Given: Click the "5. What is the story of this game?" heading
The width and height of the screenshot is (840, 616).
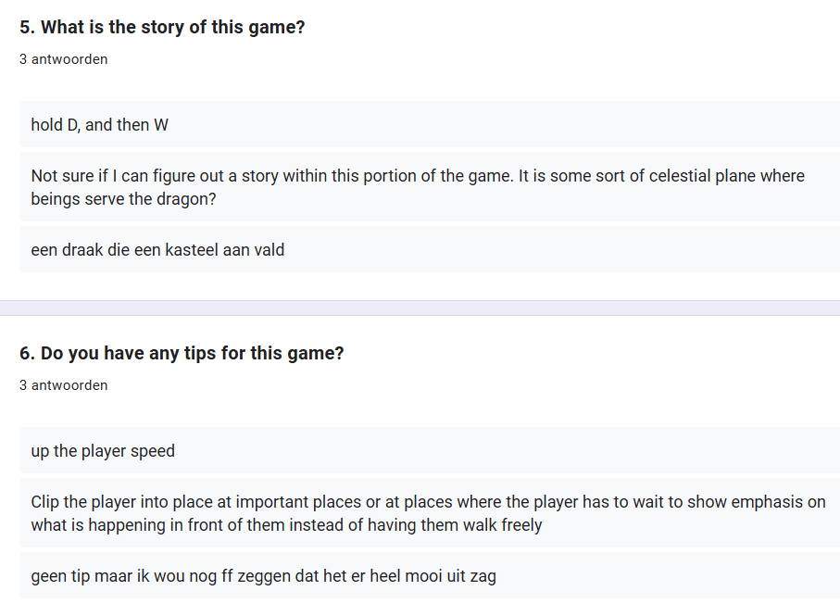Looking at the screenshot, I should pyautogui.click(x=162, y=28).
